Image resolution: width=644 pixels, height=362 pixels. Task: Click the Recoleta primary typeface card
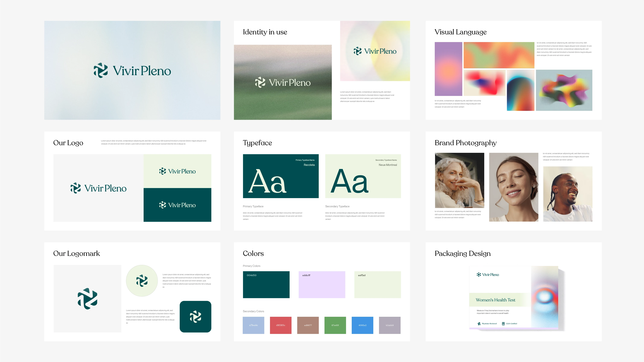(281, 176)
